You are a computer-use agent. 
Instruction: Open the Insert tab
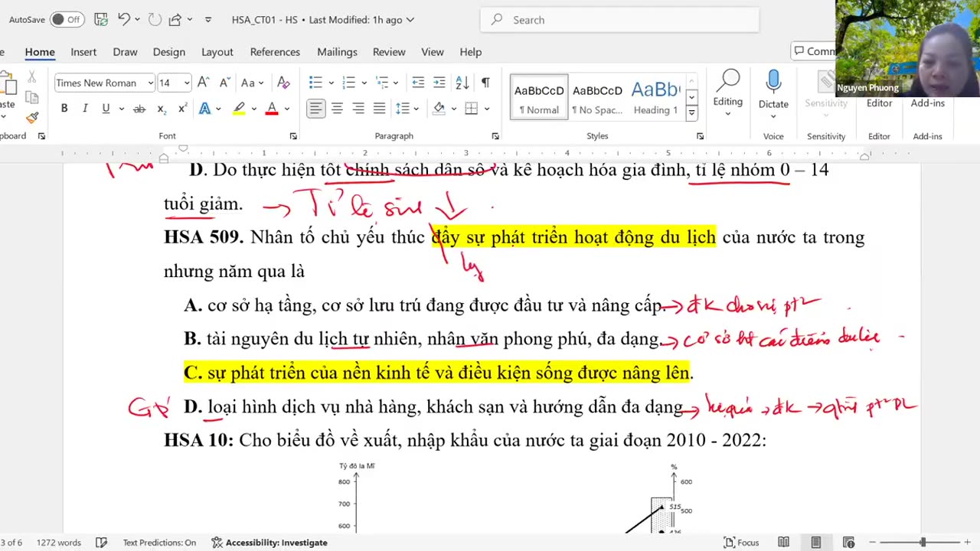click(x=83, y=52)
